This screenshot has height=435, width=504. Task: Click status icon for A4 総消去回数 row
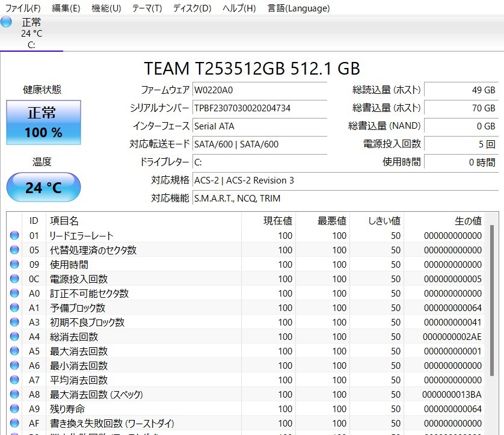[x=14, y=336]
